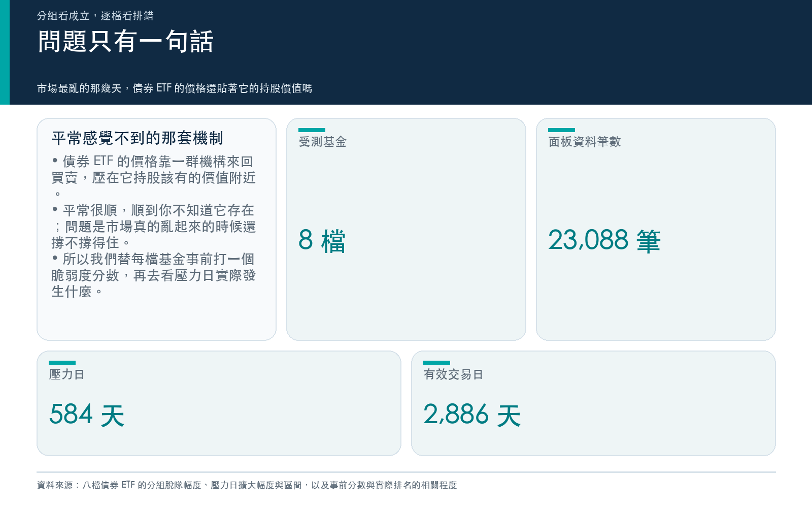Select the label 壓力日
The height and width of the screenshot is (508, 812).
pos(66,374)
